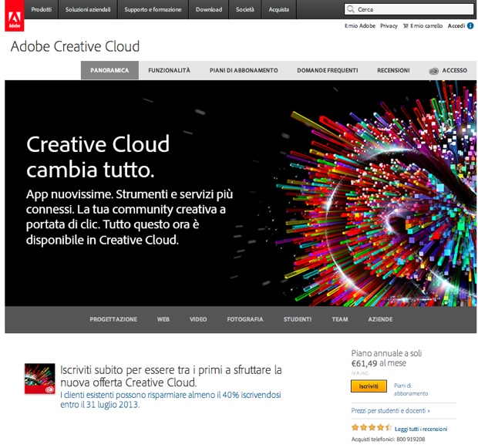
Task: Switch to the FUNZIONALITÀ tab
Action: (x=169, y=70)
